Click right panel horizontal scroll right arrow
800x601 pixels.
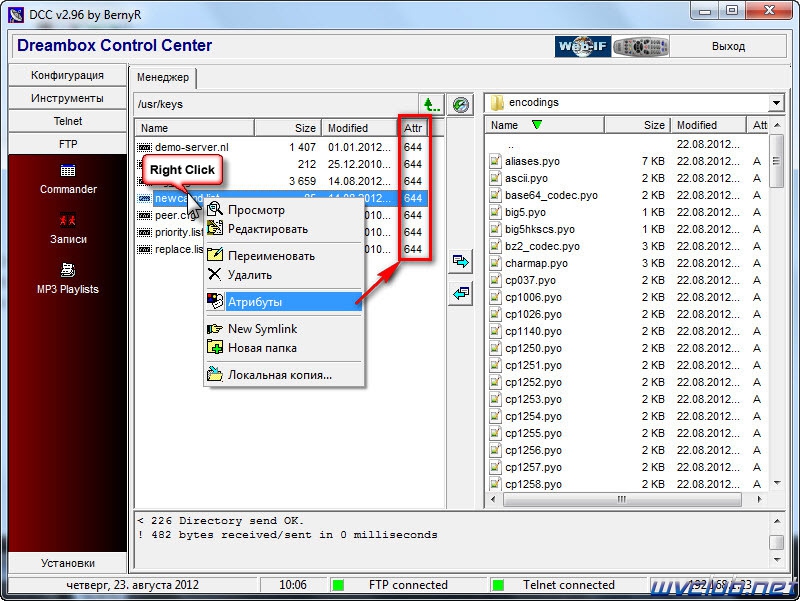point(759,499)
